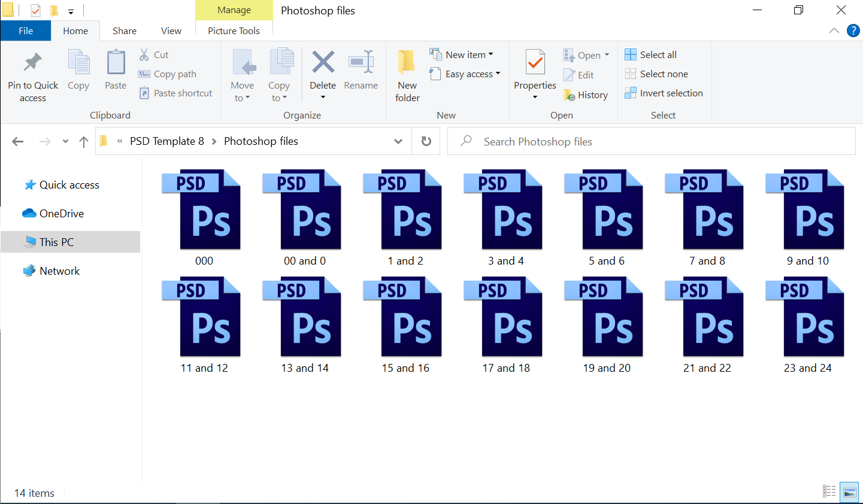Switch to the View ribbon tab
The image size is (863, 504).
tap(171, 31)
